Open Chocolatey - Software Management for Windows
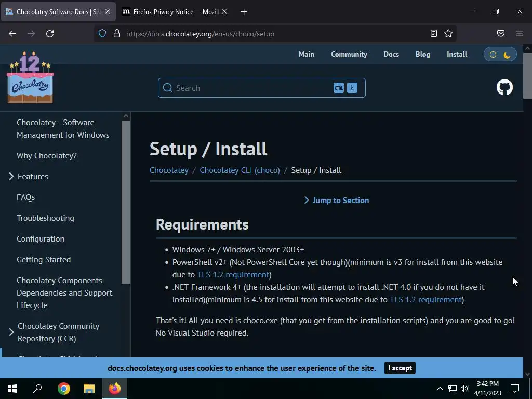532x399 pixels. [x=63, y=129]
